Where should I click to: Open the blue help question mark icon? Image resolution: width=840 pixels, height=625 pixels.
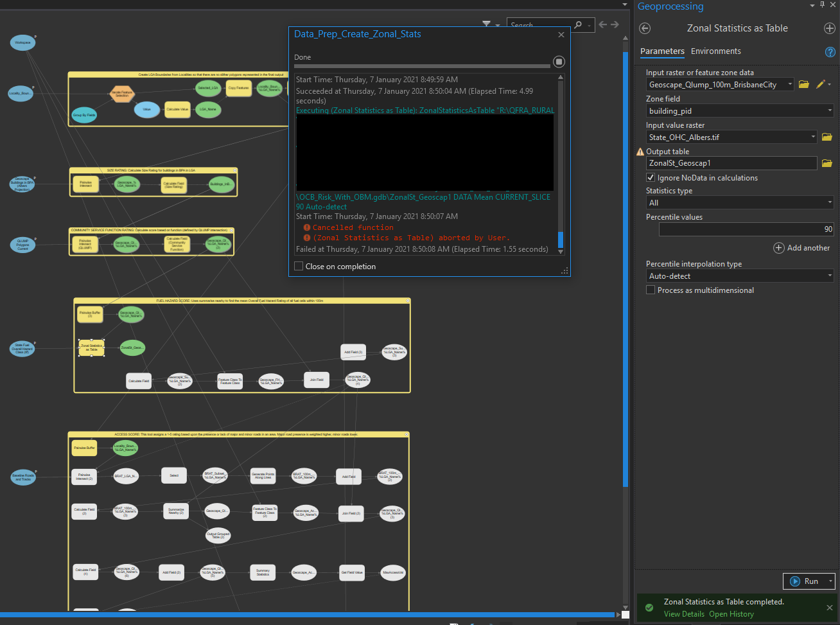pyautogui.click(x=829, y=52)
